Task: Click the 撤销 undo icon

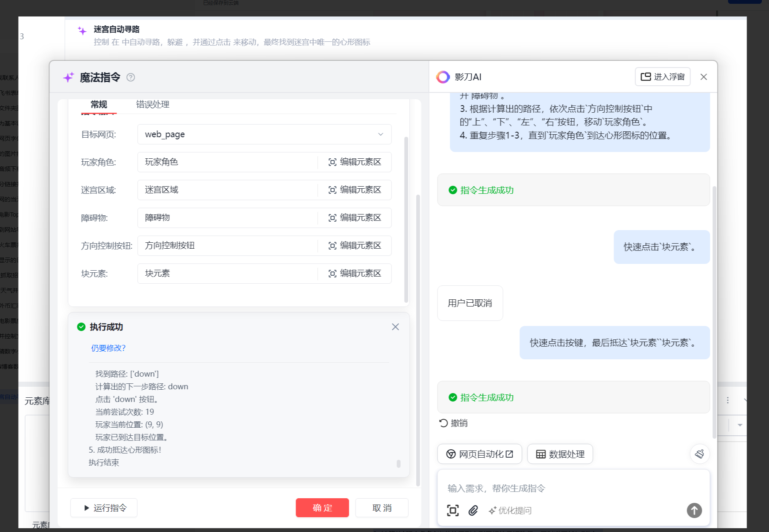Action: coord(443,423)
